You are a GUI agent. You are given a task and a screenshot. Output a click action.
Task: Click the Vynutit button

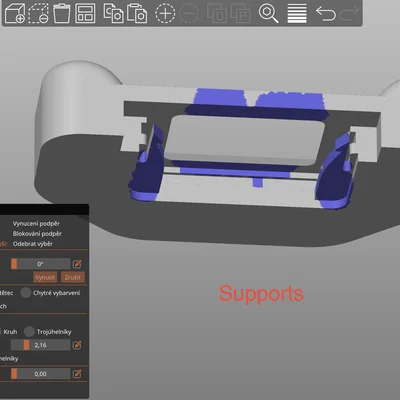click(45, 277)
